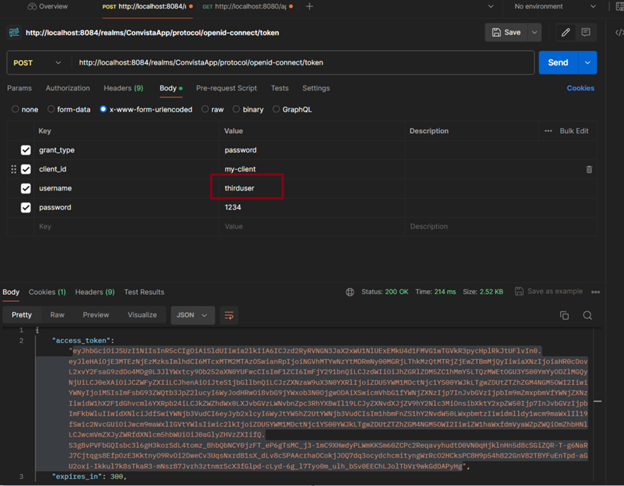The image size is (624, 486).
Task: Select the Visualize view
Action: 142,315
